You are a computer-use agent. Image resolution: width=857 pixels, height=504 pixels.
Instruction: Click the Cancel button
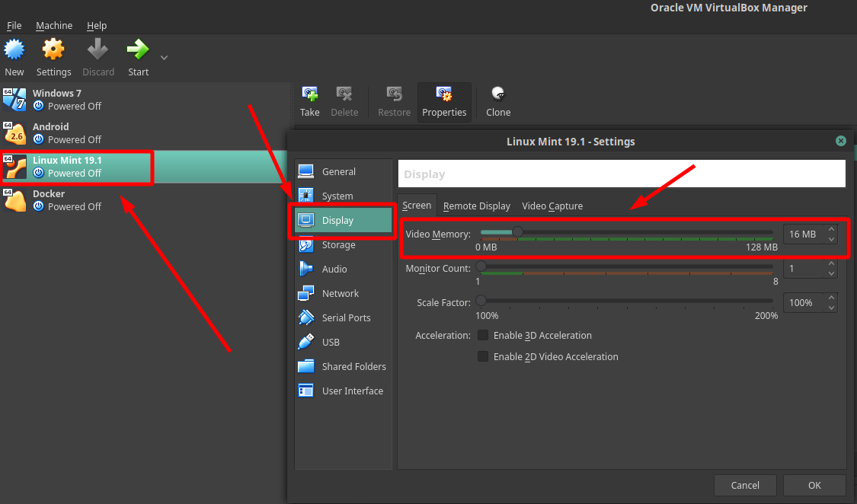click(745, 485)
